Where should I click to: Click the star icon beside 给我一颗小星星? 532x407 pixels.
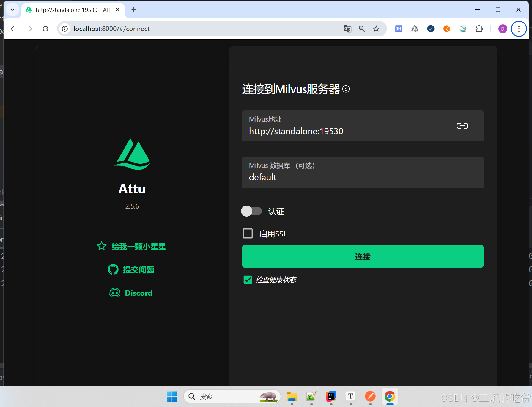click(x=101, y=246)
